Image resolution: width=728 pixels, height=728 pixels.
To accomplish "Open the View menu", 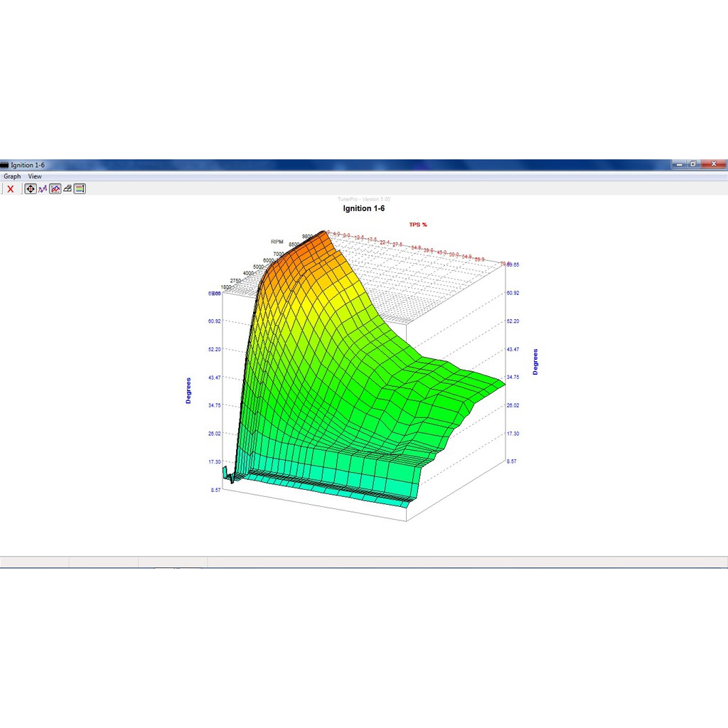I will 35,176.
